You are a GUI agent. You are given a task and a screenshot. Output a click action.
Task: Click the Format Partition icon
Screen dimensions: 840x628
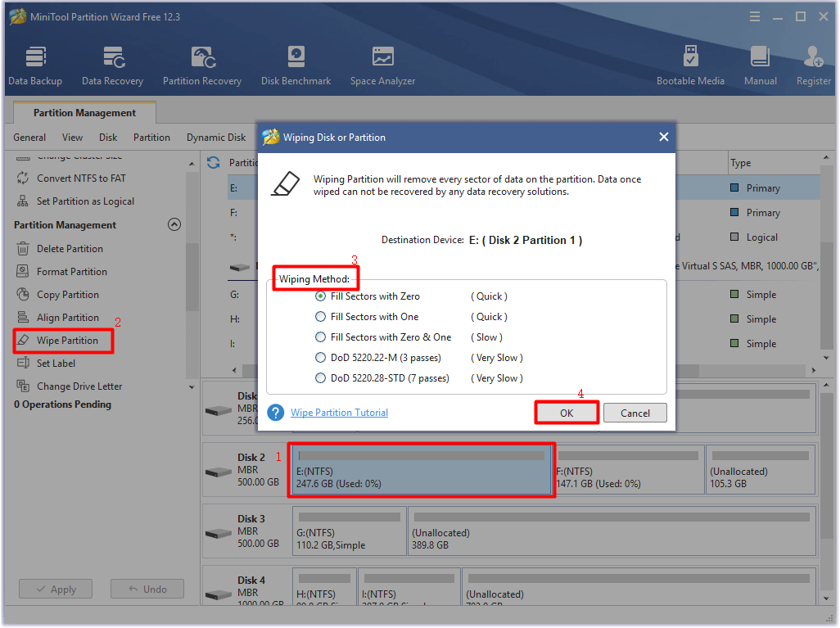coord(22,272)
